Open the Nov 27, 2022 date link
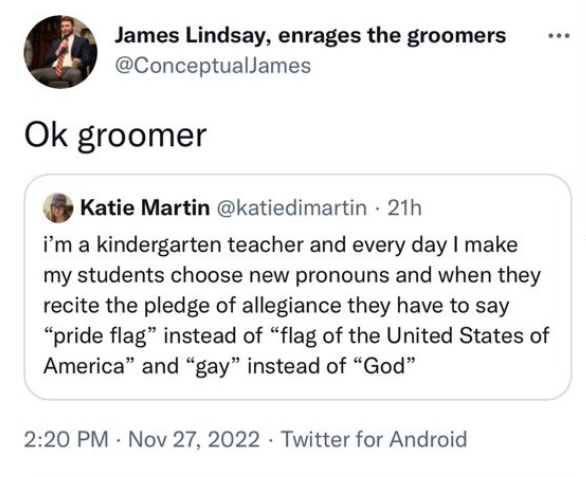586x477 pixels. (x=194, y=439)
